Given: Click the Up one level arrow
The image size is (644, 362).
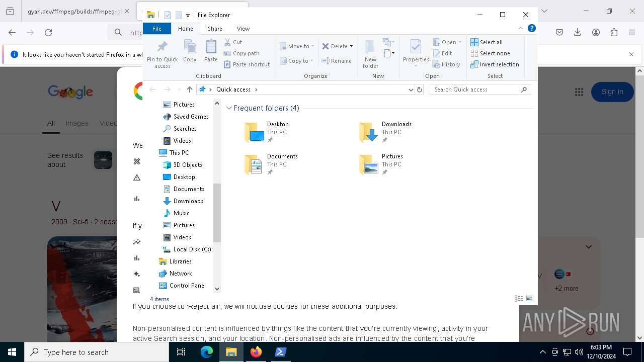Looking at the screenshot, I should [189, 89].
